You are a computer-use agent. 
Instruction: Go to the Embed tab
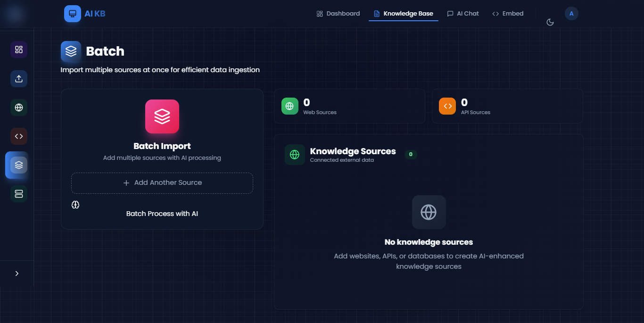(508, 14)
